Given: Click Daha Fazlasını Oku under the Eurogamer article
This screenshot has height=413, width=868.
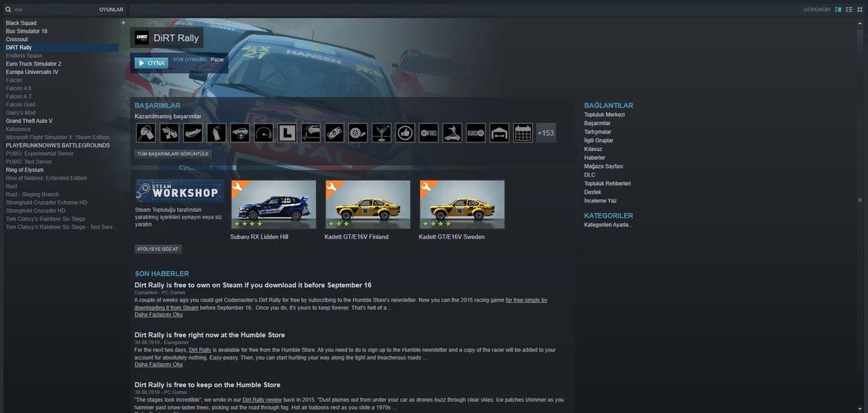Looking at the screenshot, I should click(x=158, y=365).
